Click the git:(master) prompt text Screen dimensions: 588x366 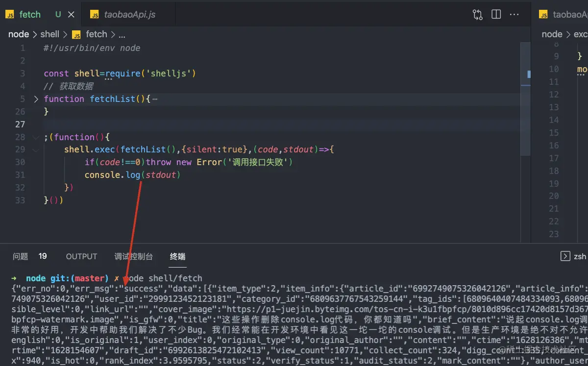pos(79,278)
